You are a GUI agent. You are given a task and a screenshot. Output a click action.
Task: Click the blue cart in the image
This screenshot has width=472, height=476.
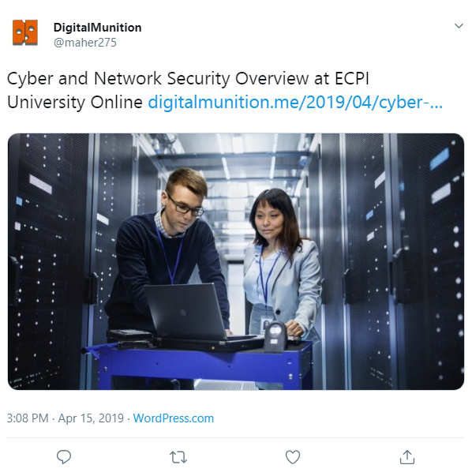pyautogui.click(x=200, y=364)
